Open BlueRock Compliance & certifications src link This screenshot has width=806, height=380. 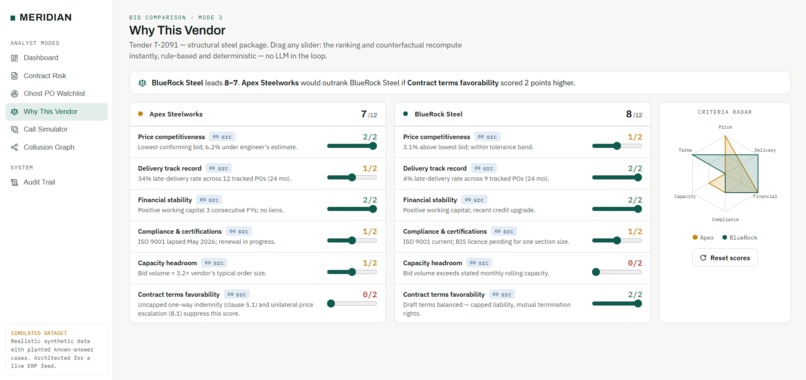click(504, 231)
